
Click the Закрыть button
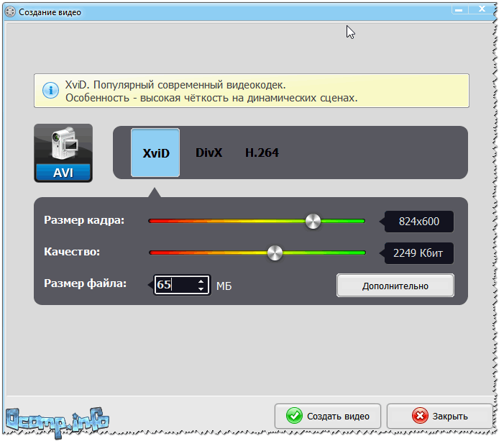(x=440, y=416)
